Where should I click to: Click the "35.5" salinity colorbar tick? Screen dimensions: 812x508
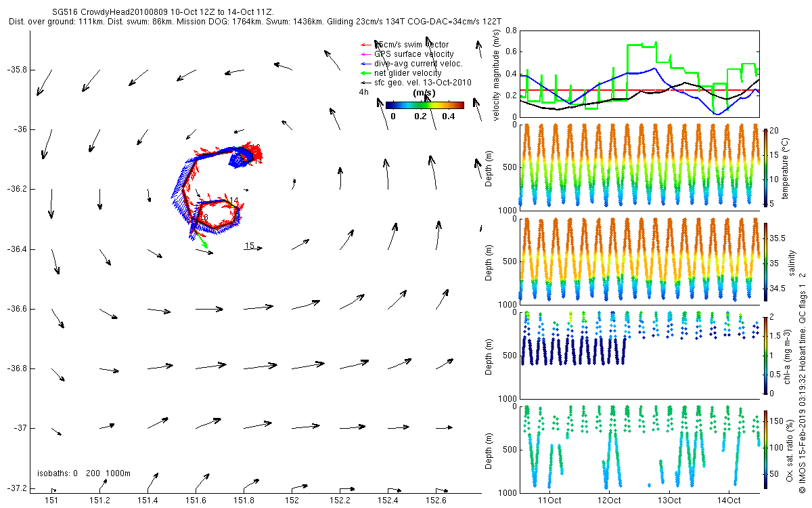point(777,238)
